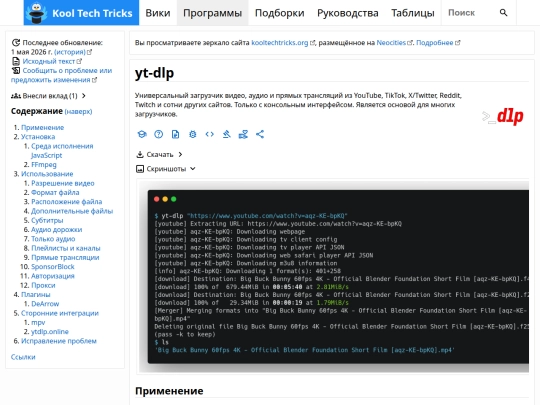Click the search magnifier icon
Screen dimensions: 540x405
pyautogui.click(x=503, y=13)
